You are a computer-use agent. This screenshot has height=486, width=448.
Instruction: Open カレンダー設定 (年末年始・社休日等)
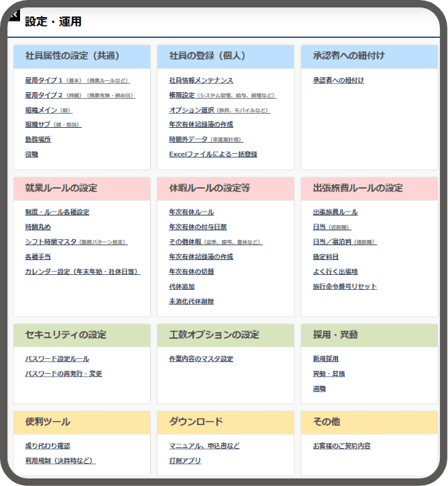pos(82,271)
